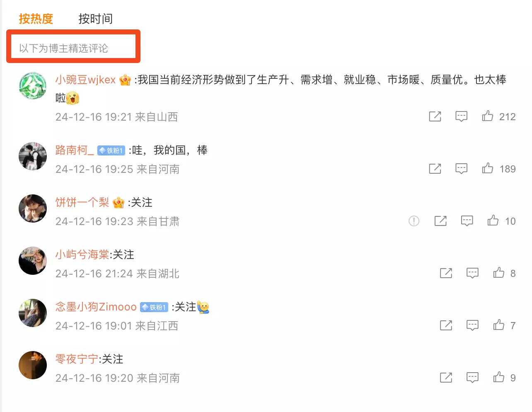Screen dimensions: 532x412
Task: Reply to 小豌豆wjkex's comment
Action: [461, 116]
